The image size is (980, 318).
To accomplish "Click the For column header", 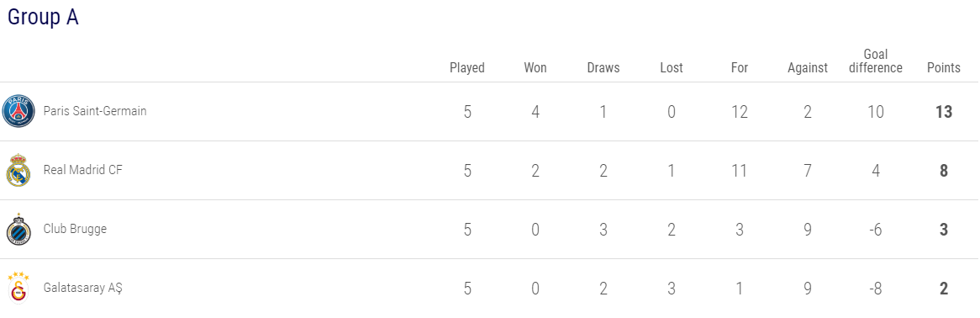I will 740,67.
